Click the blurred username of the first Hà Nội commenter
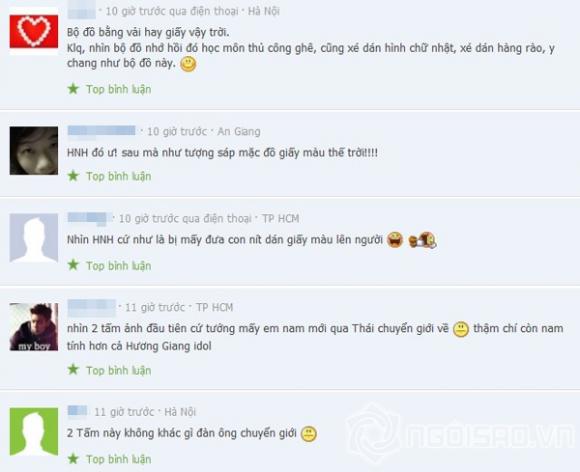Image resolution: width=580 pixels, height=472 pixels. pyautogui.click(x=82, y=10)
